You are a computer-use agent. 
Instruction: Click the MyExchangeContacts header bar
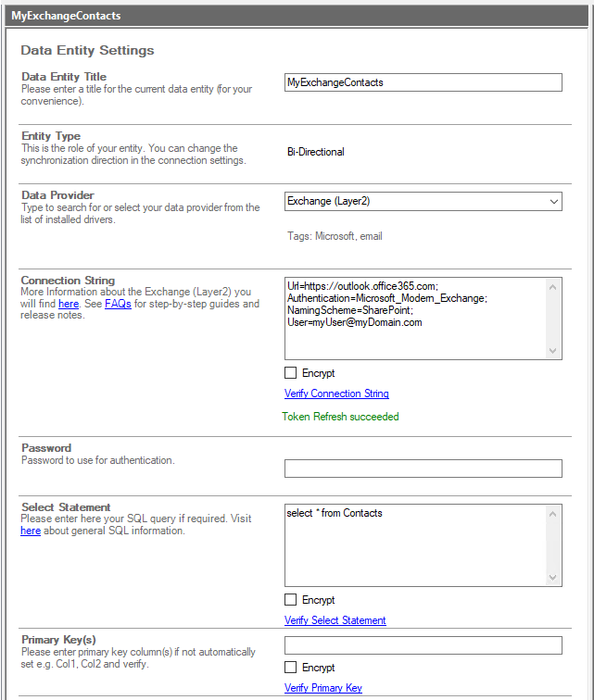coord(297,16)
